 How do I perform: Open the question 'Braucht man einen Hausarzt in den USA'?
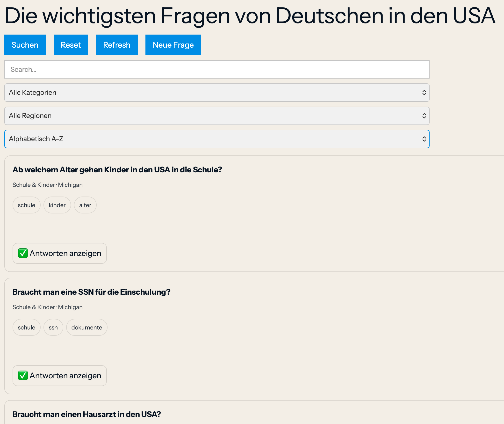86,414
